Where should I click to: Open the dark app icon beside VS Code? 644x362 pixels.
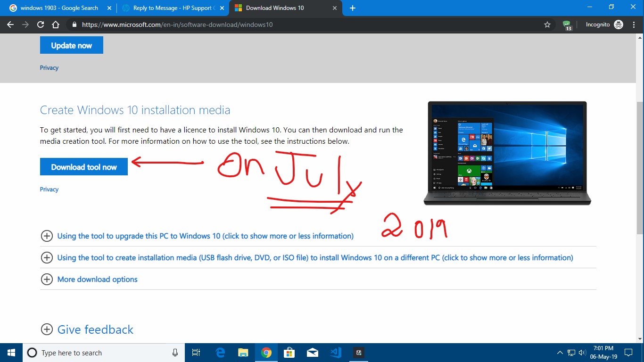tap(359, 353)
